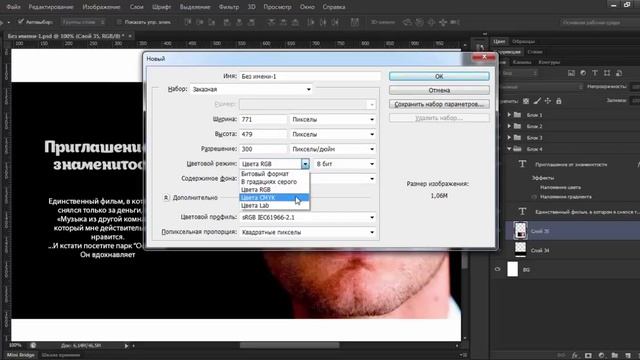
Task: Select BG layer white thumbnail
Action: (513, 269)
